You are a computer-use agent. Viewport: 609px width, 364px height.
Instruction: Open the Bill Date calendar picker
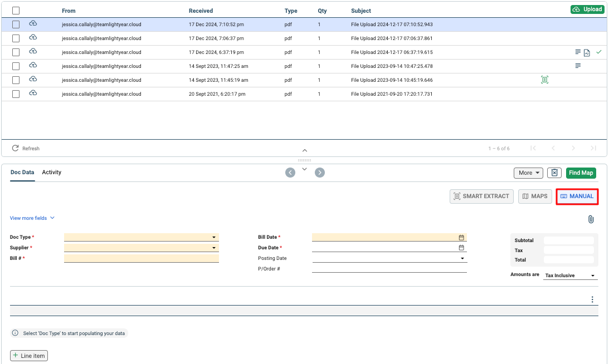point(461,237)
